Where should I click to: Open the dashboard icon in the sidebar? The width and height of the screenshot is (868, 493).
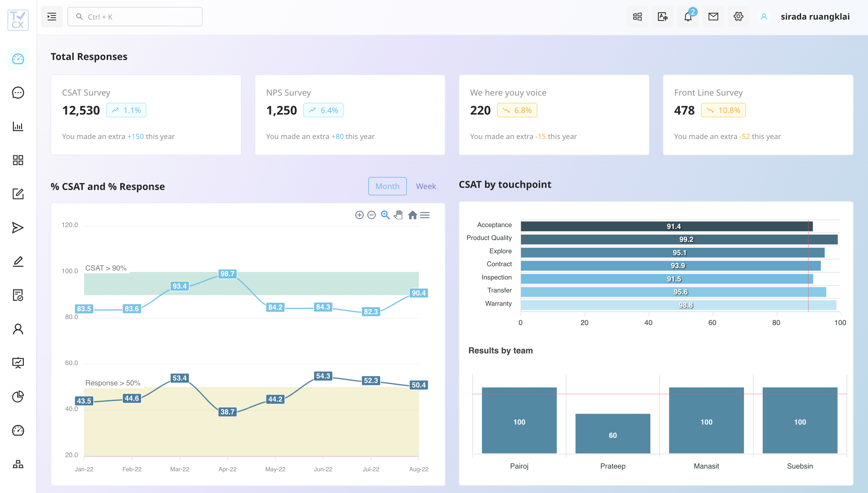coord(18,58)
